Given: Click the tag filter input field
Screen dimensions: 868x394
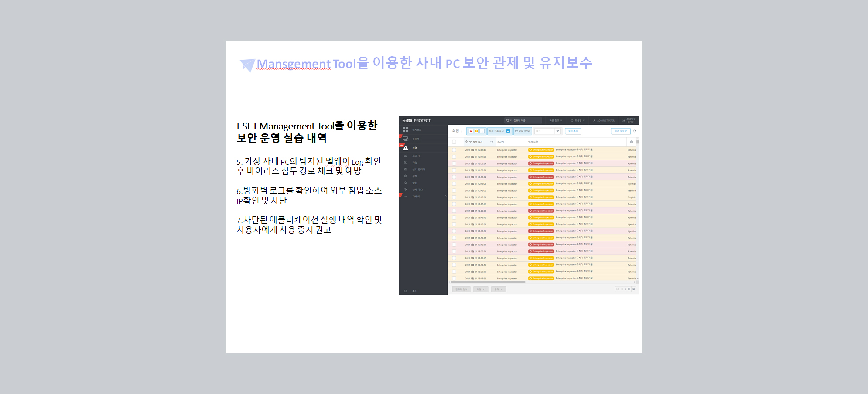Looking at the screenshot, I should (x=544, y=131).
